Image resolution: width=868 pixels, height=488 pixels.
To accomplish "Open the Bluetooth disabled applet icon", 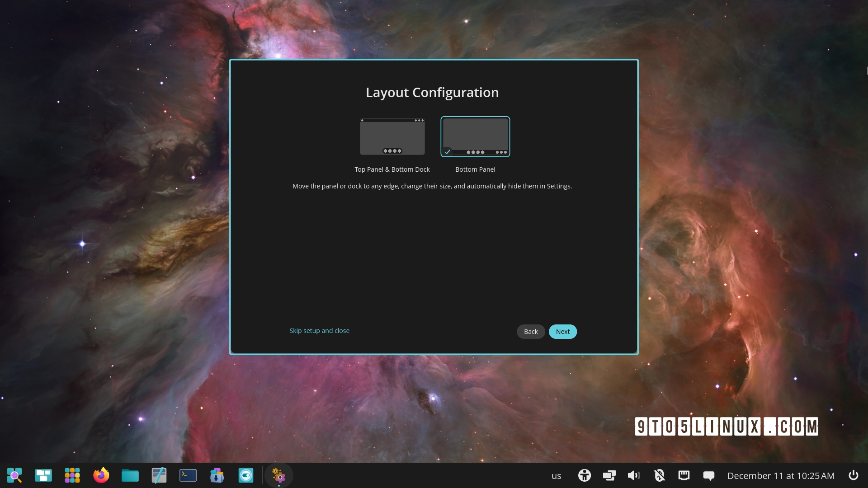I will pos(659,475).
